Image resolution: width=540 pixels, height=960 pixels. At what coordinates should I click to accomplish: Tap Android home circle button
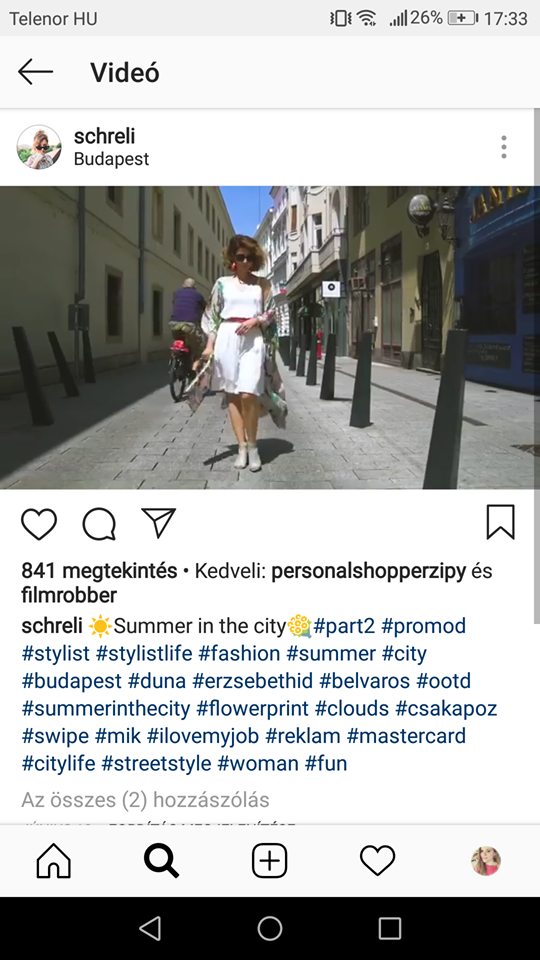pyautogui.click(x=270, y=928)
